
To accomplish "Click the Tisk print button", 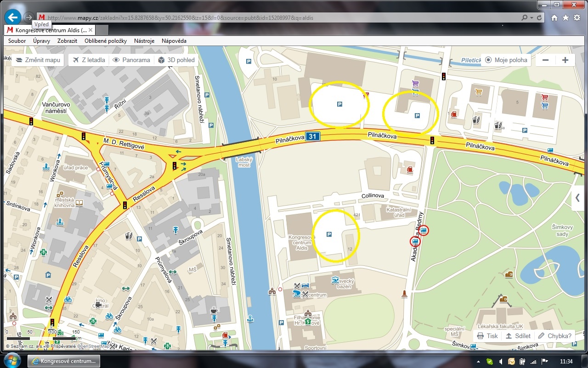I will [x=487, y=336].
